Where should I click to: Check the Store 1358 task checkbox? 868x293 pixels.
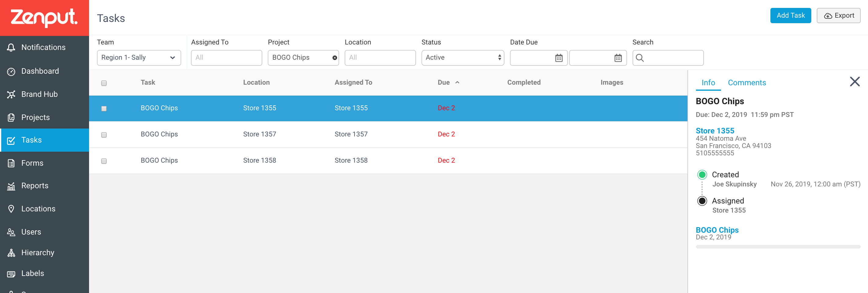click(x=104, y=161)
